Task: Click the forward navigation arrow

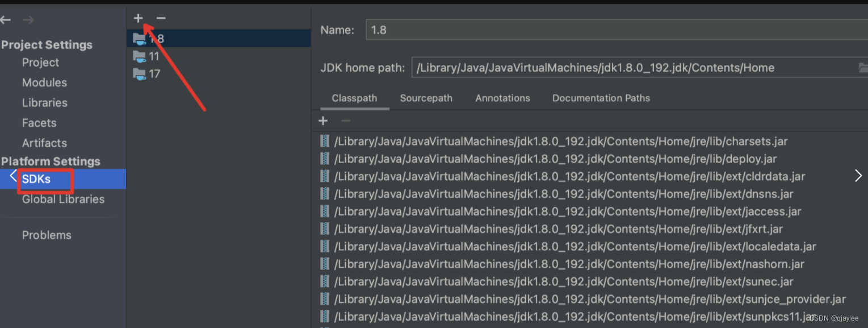Action: [27, 19]
